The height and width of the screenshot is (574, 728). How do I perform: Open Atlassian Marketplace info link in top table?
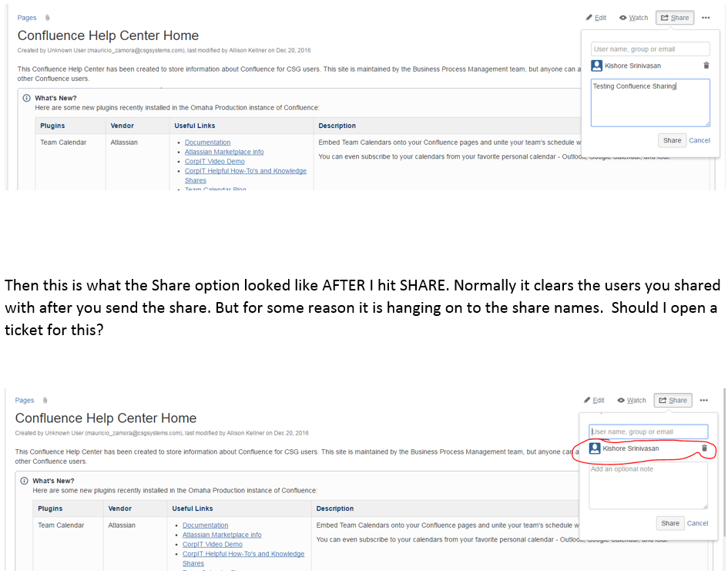[x=224, y=152]
